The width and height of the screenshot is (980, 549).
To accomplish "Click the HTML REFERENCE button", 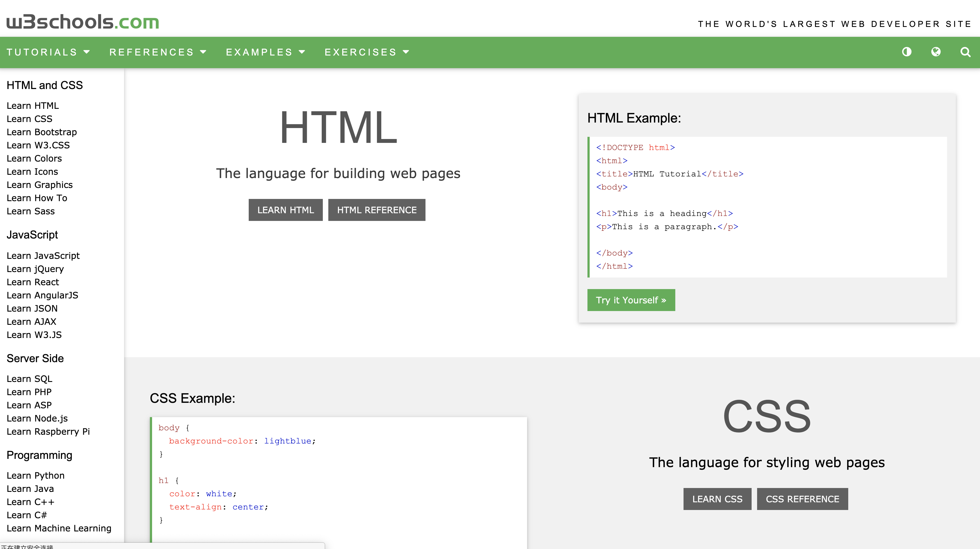I will 377,210.
